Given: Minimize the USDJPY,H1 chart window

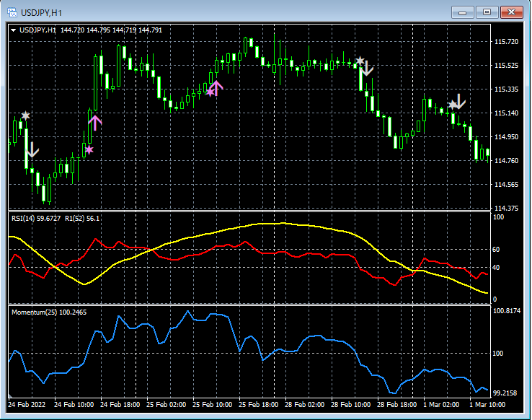Looking at the screenshot, I should point(463,12).
